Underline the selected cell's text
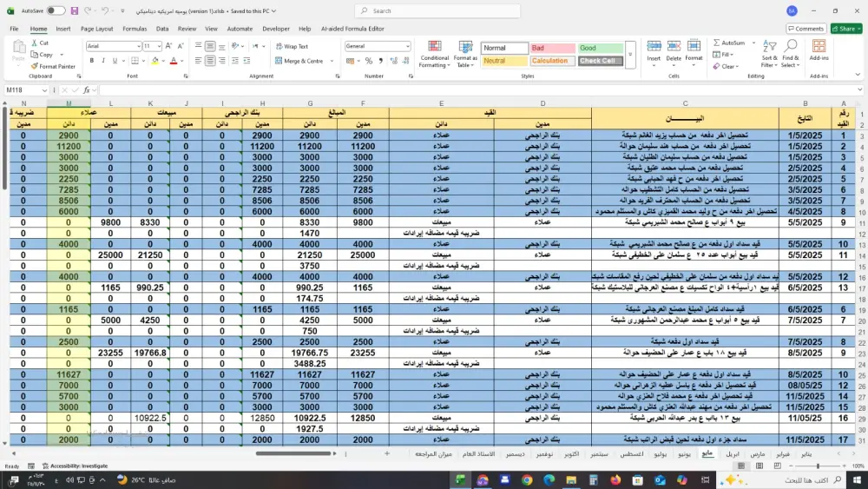Screen dimensions: 868x489 tap(115, 60)
